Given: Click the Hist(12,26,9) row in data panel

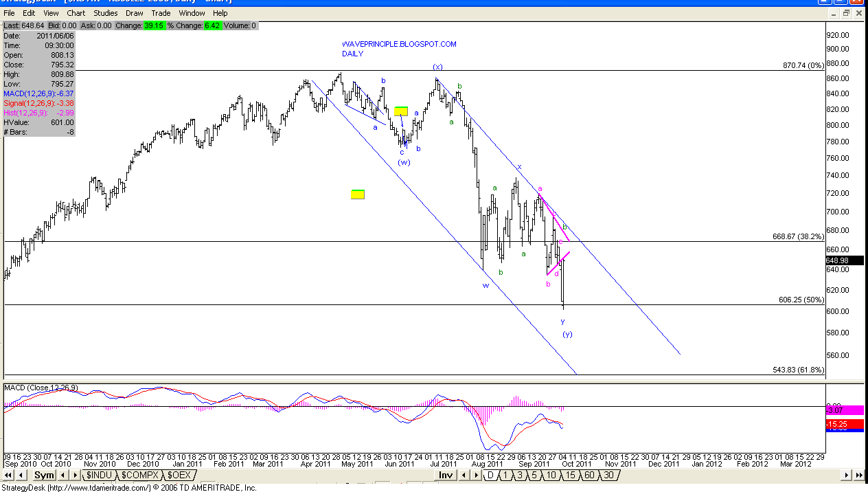Looking at the screenshot, I should click(38, 113).
